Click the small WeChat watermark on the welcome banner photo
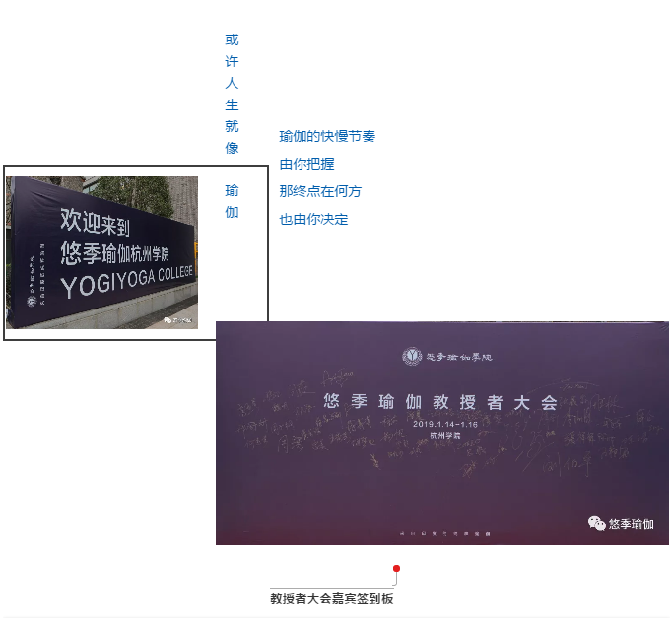 click(x=168, y=319)
